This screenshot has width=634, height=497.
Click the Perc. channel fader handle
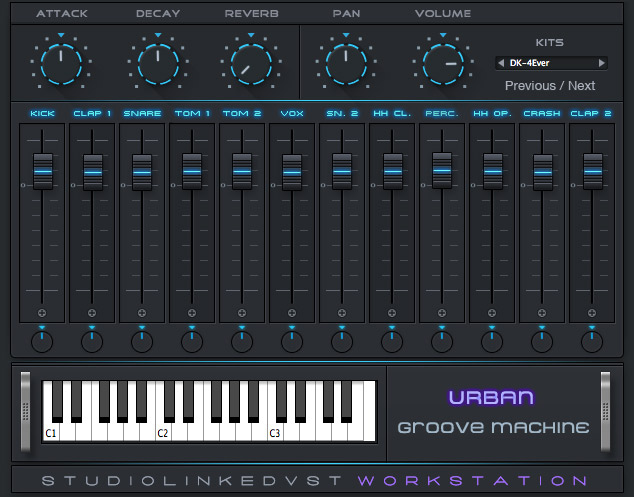442,170
